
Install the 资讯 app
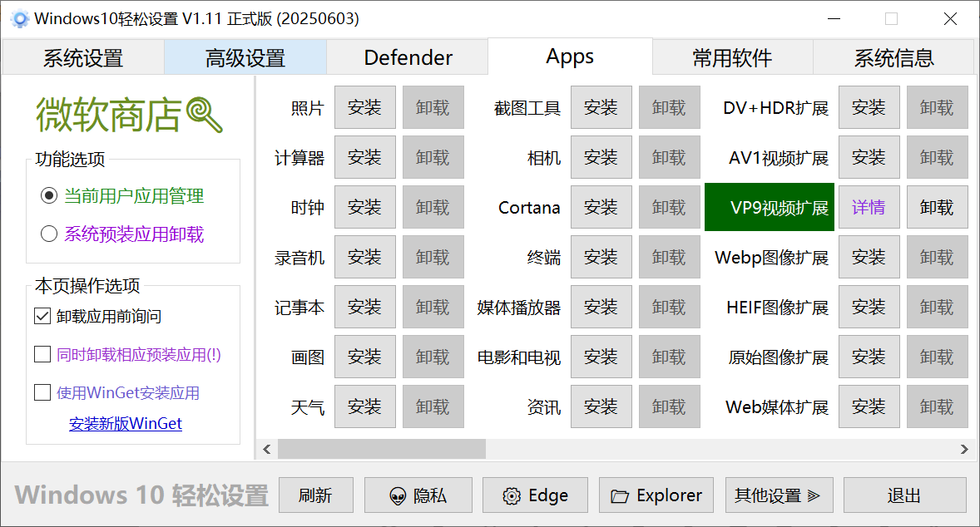click(x=601, y=407)
